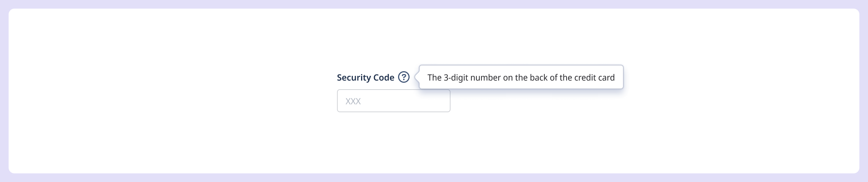Click the circled question mark beside Security Code
This screenshot has width=868, height=182.
click(404, 77)
